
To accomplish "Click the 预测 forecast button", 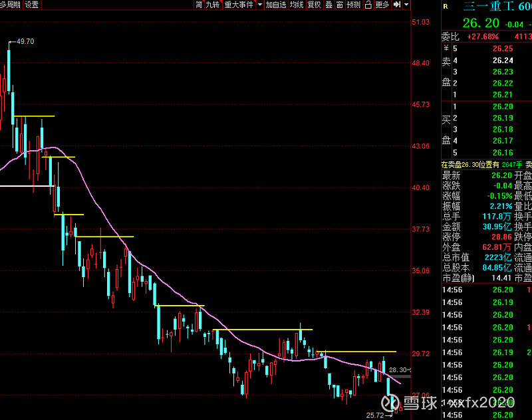I will [354, 5].
